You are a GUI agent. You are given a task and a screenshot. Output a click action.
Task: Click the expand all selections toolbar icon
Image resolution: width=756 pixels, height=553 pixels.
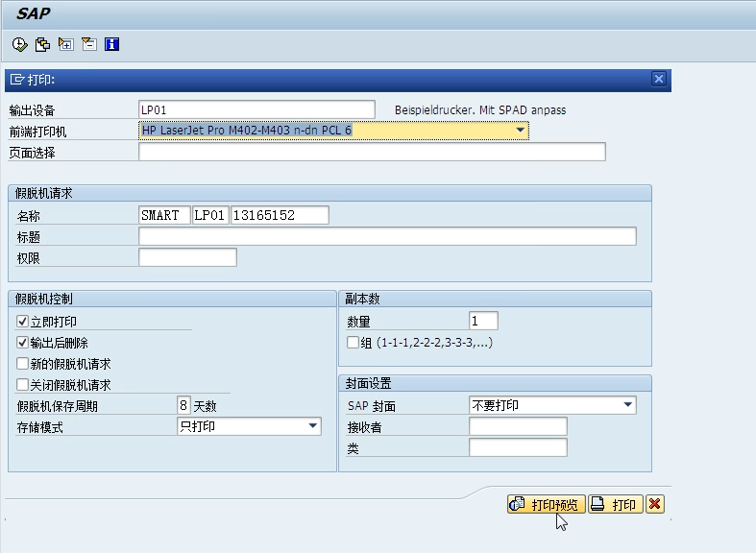[x=65, y=44]
